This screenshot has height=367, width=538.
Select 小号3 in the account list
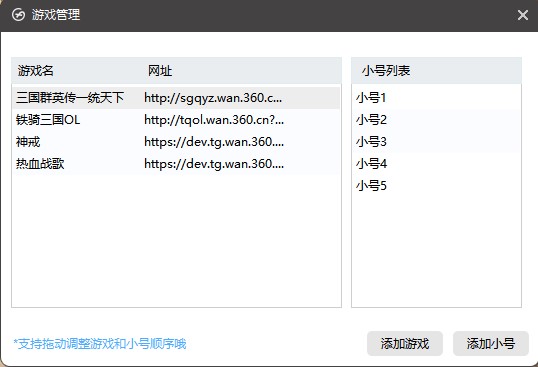[436, 142]
